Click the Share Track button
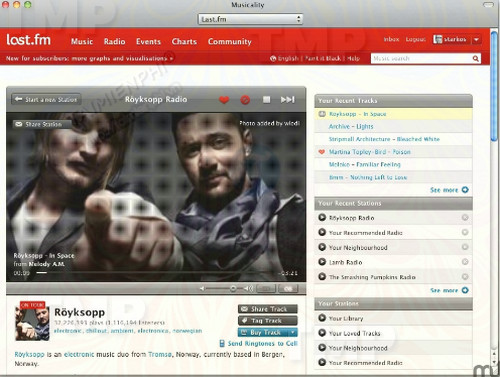 (268, 309)
